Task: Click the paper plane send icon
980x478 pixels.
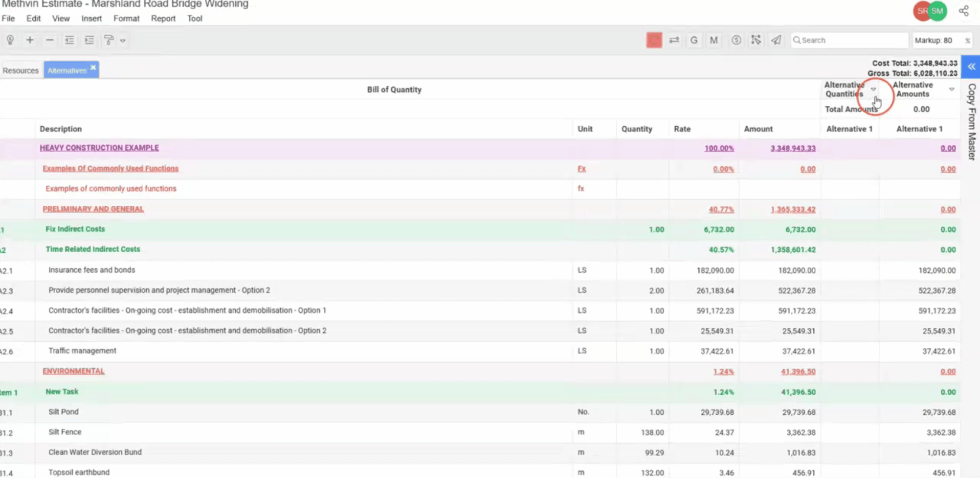Action: (x=776, y=40)
